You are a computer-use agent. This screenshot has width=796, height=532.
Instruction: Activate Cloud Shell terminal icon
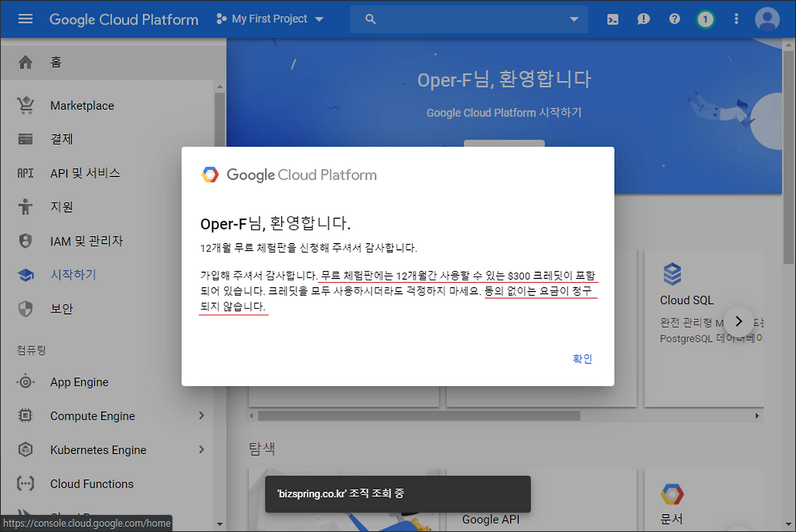point(613,19)
